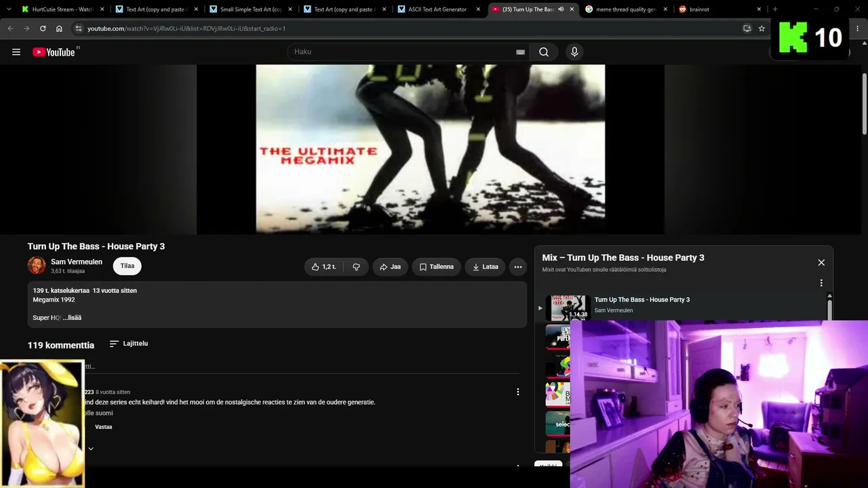Mute the Turn Up The Bass tab

tap(561, 9)
